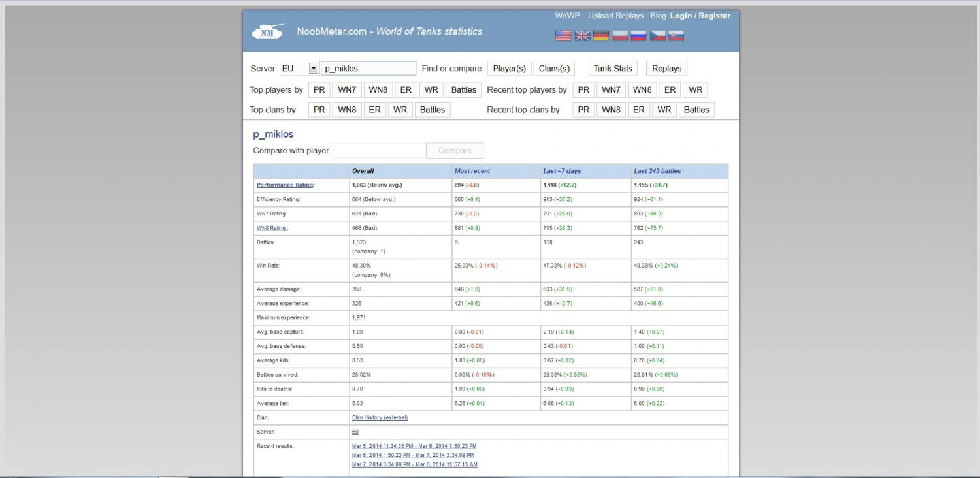Sort Top clans by WR
This screenshot has width=980, height=478.
click(x=400, y=110)
